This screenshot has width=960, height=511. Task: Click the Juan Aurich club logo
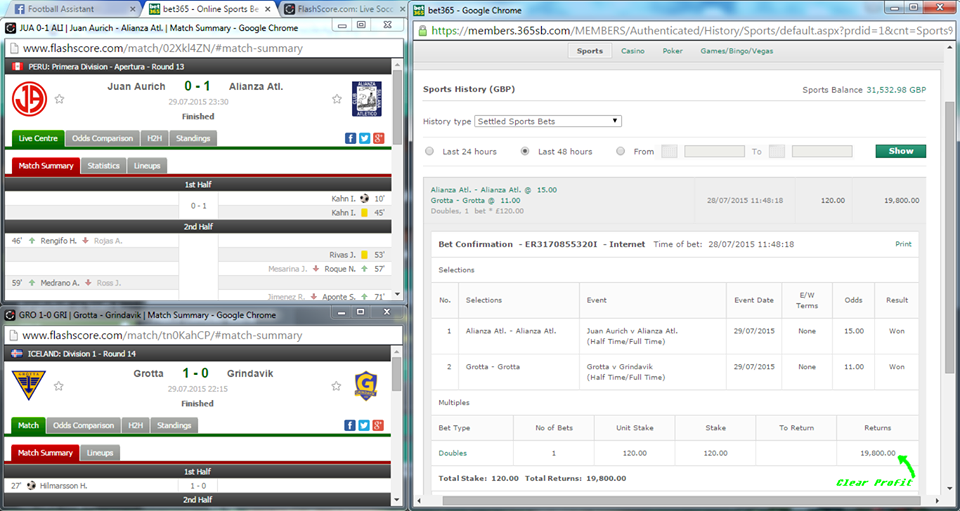click(x=29, y=99)
